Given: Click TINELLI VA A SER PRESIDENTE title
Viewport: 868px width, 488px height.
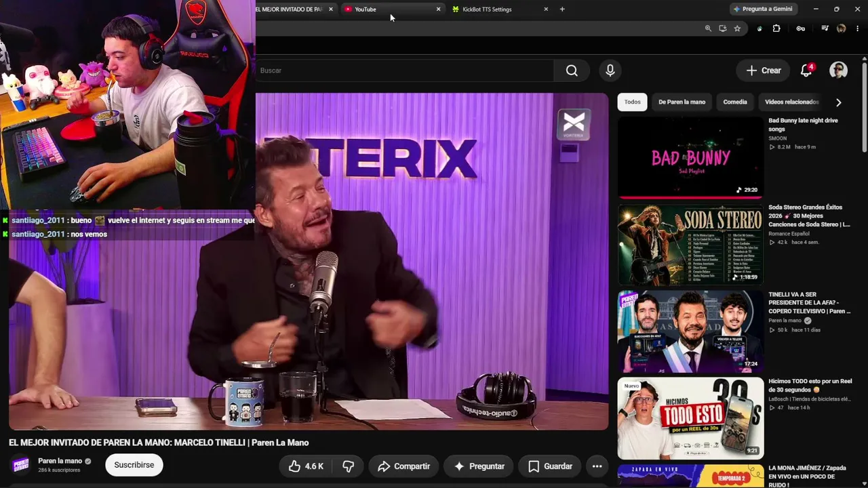Looking at the screenshot, I should click(809, 303).
